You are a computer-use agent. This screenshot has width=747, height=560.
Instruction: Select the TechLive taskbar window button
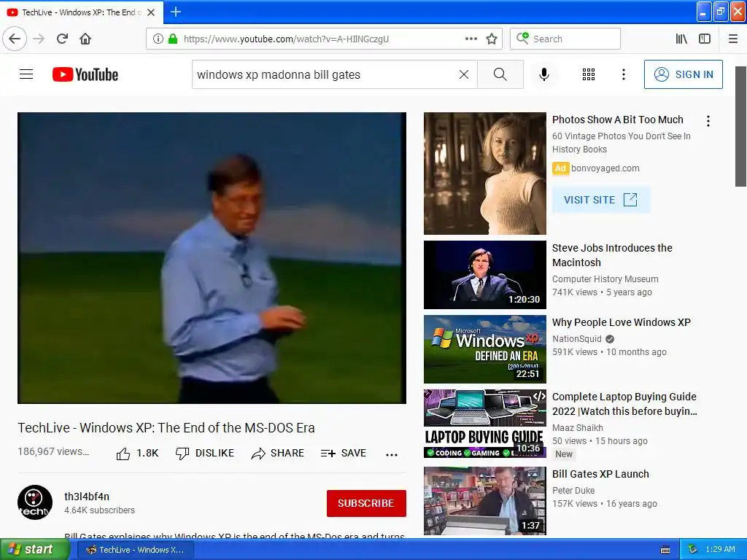[x=135, y=550]
